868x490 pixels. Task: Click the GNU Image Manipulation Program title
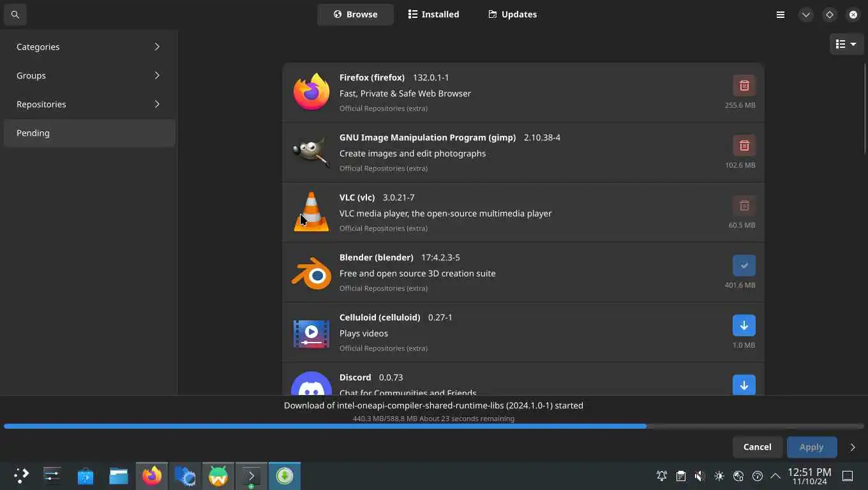coord(428,137)
